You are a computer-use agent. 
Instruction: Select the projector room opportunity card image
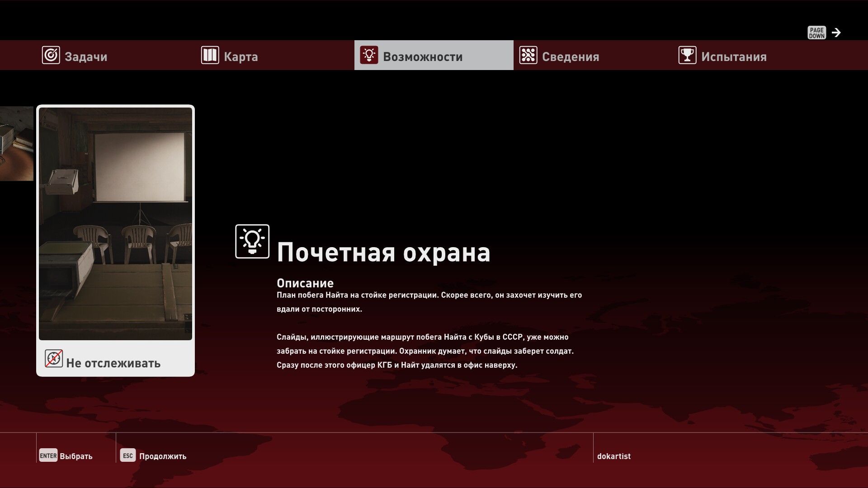tap(115, 224)
